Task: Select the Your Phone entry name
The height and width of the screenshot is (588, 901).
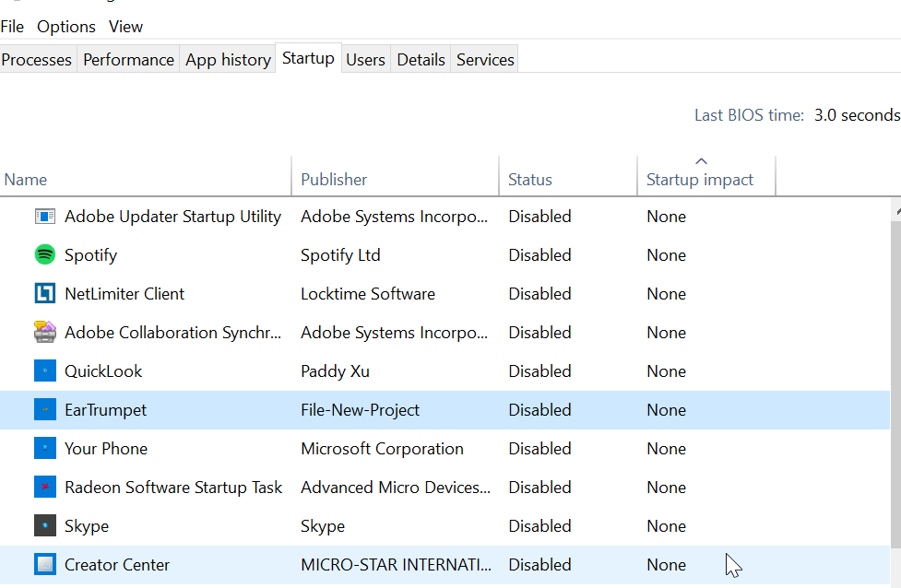Action: click(x=106, y=449)
